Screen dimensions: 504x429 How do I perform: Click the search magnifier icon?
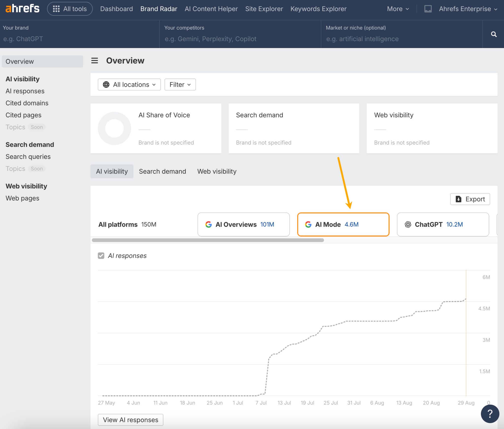(x=494, y=34)
